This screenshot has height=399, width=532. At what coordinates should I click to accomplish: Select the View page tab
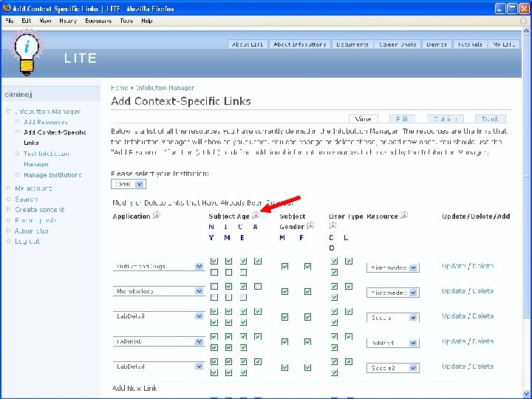pyautogui.click(x=363, y=119)
